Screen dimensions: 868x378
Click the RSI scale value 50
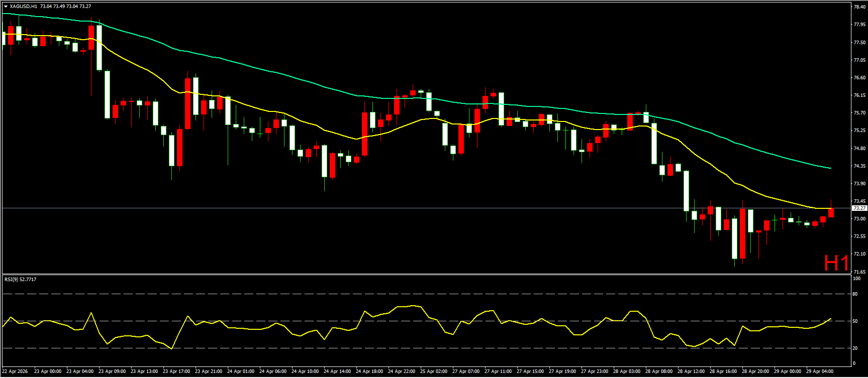[x=855, y=321]
